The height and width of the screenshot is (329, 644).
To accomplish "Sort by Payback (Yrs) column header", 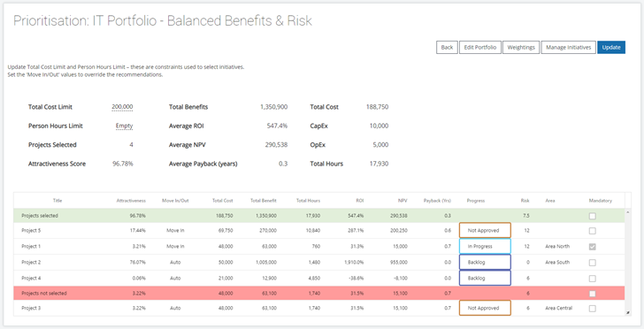I will point(437,201).
